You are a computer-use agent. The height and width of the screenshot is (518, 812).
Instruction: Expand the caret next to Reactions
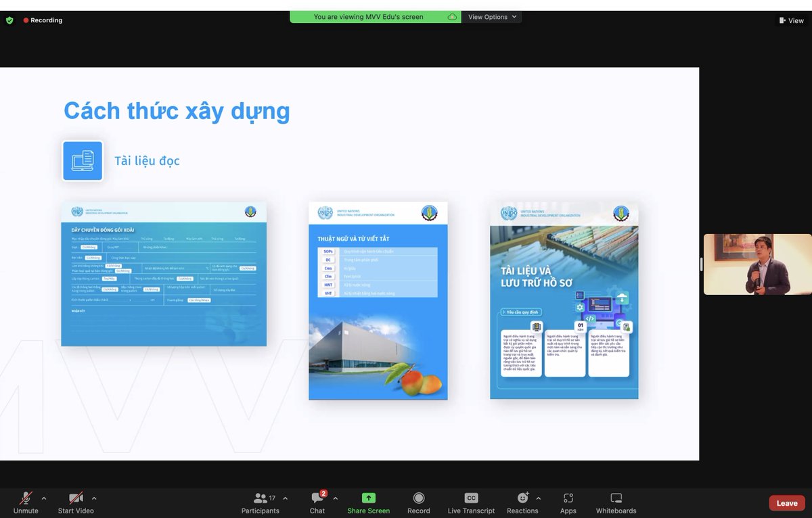539,498
